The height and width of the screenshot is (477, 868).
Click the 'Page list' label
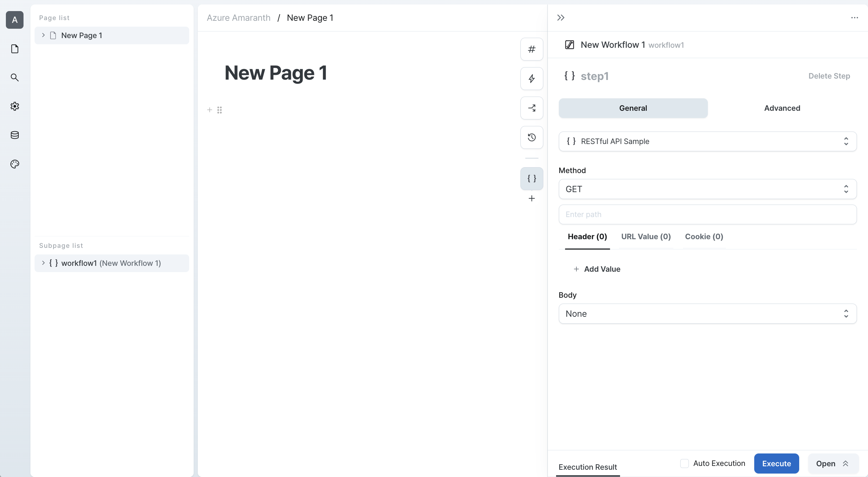click(54, 18)
